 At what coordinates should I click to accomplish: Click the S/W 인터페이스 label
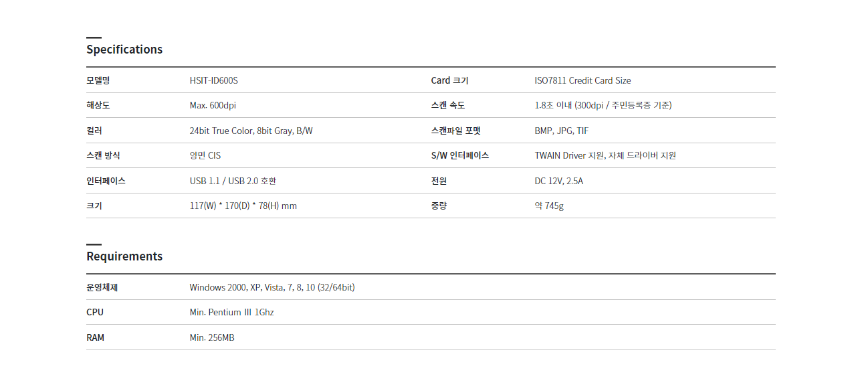[460, 156]
